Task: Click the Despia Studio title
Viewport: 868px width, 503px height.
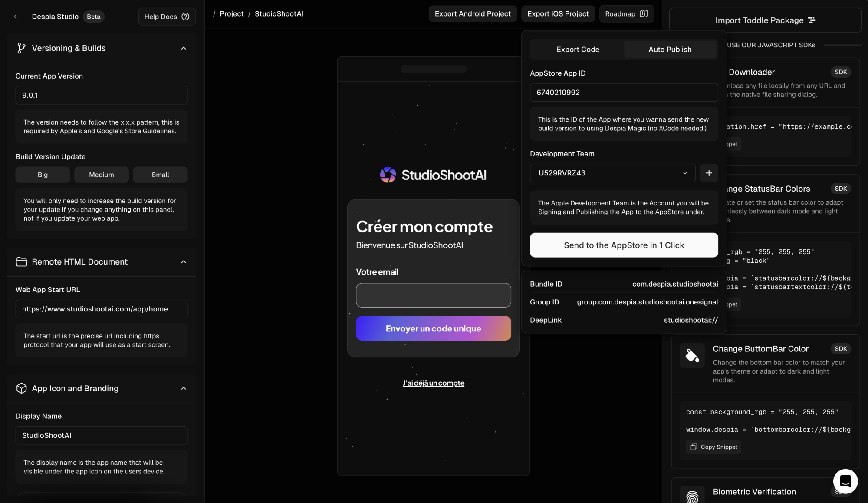Action: pos(55,17)
